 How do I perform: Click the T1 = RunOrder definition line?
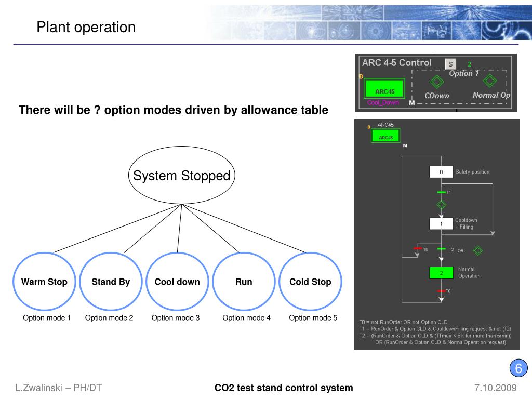pos(435,329)
